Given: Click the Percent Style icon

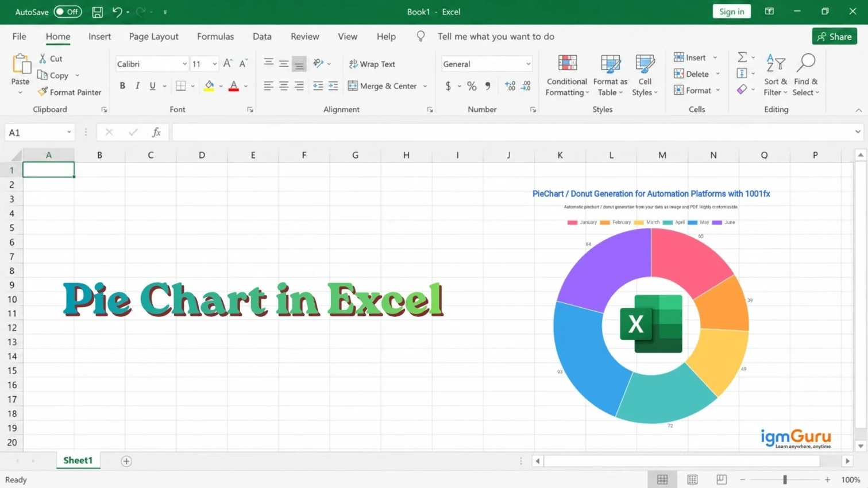Looking at the screenshot, I should [472, 86].
